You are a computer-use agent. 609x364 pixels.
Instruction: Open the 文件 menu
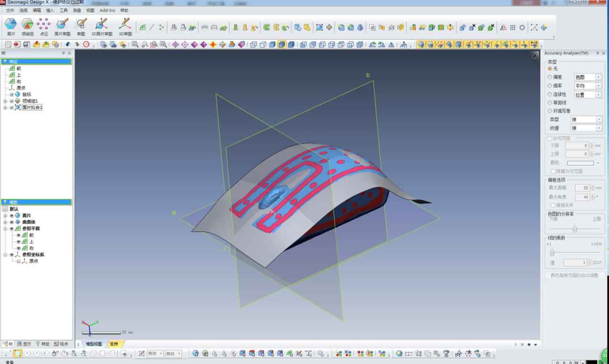[x=10, y=10]
